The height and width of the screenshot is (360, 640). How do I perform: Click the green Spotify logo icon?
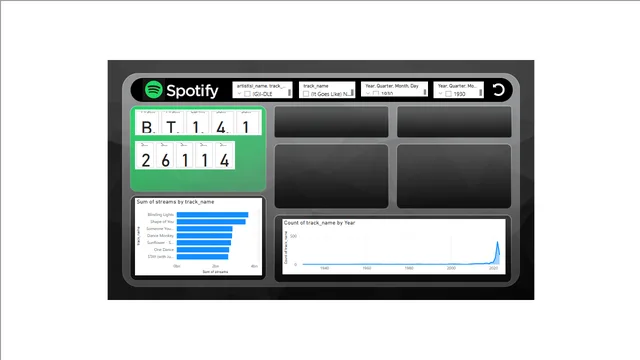(153, 90)
